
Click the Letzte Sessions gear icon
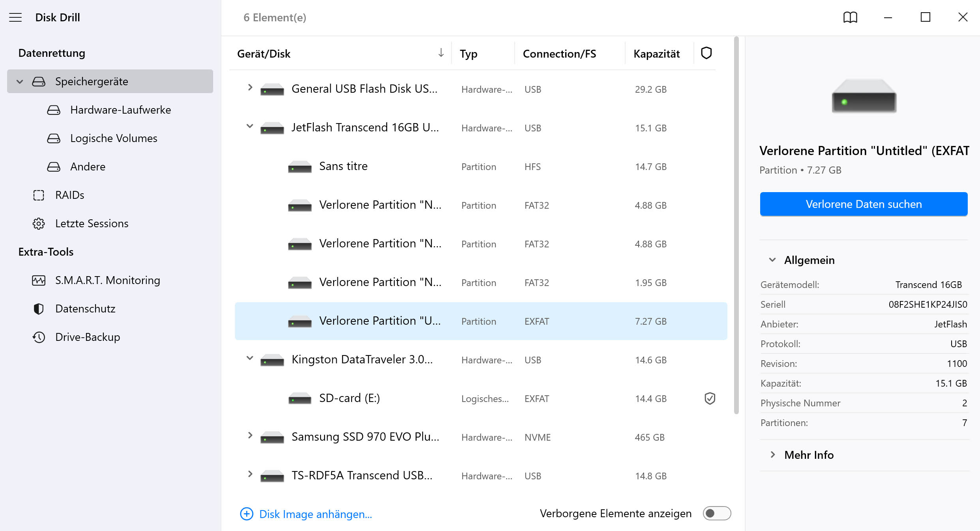(x=39, y=224)
